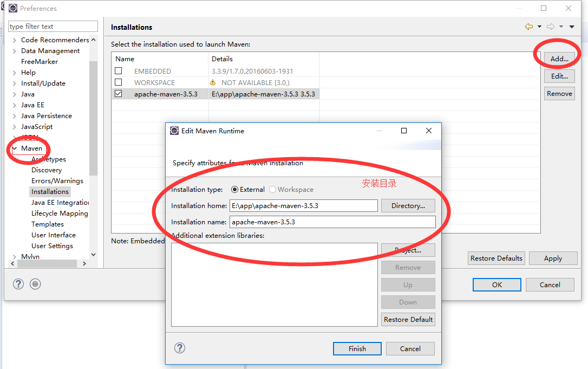Click the Directory... browse button
588x369 pixels.
(x=408, y=206)
